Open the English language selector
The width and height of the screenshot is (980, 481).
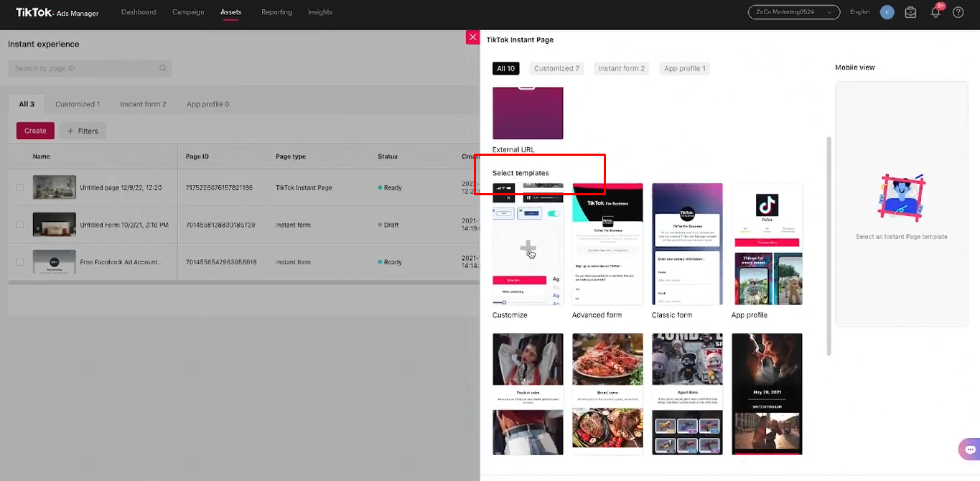pos(859,11)
